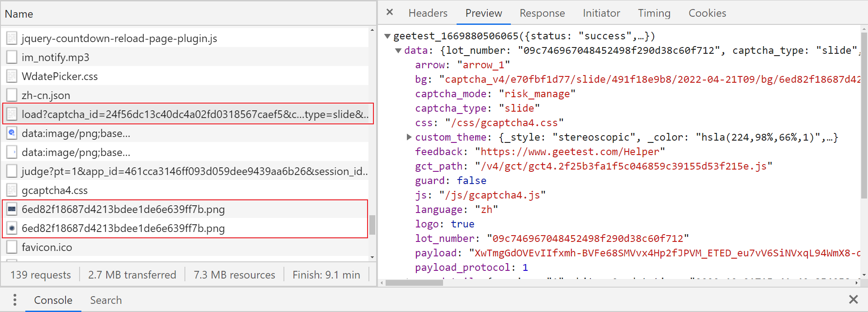
Task: Expand the custom_theme object
Action: (409, 137)
